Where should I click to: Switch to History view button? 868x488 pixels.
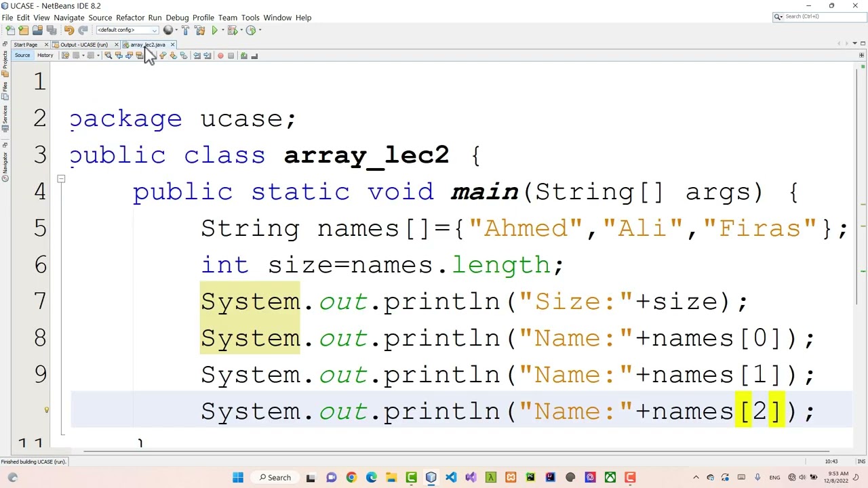click(x=45, y=56)
